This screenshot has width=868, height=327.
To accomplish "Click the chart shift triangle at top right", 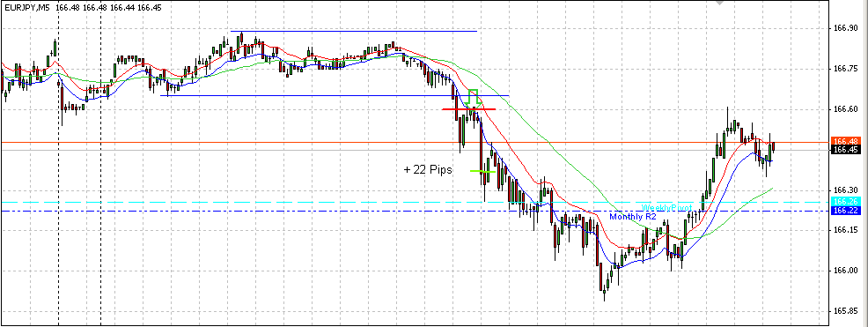I will point(719,3).
